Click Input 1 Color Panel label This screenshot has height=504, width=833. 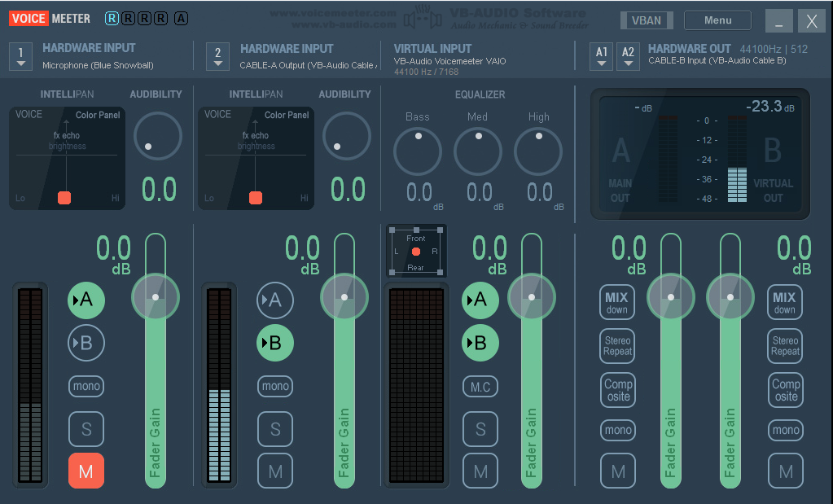pos(98,115)
